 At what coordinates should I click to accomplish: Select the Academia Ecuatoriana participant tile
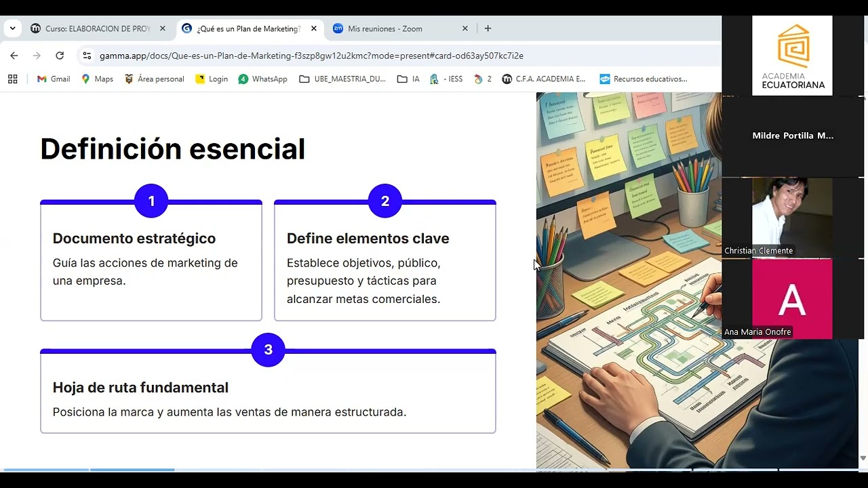pos(792,56)
